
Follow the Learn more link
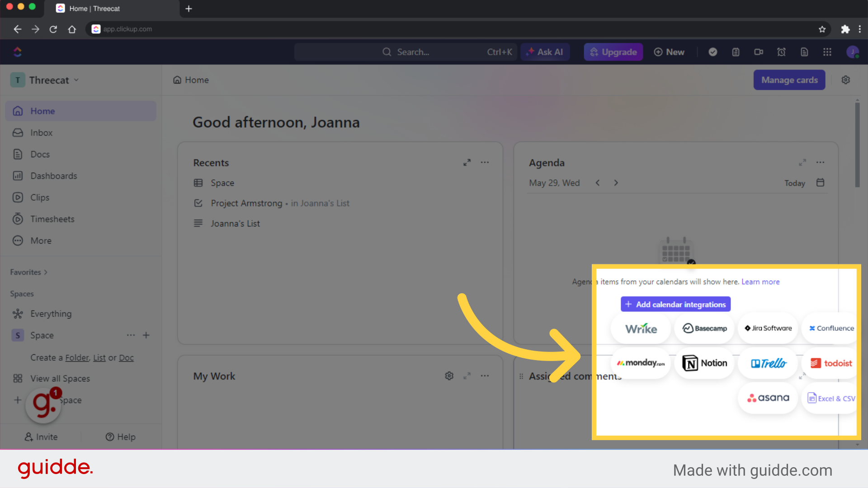[x=760, y=282]
